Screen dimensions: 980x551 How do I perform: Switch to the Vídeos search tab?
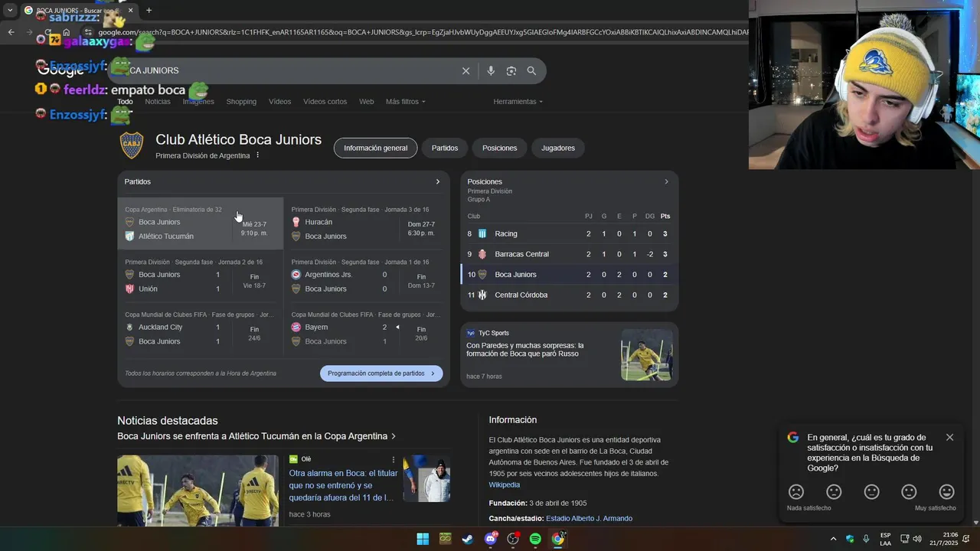(279, 102)
